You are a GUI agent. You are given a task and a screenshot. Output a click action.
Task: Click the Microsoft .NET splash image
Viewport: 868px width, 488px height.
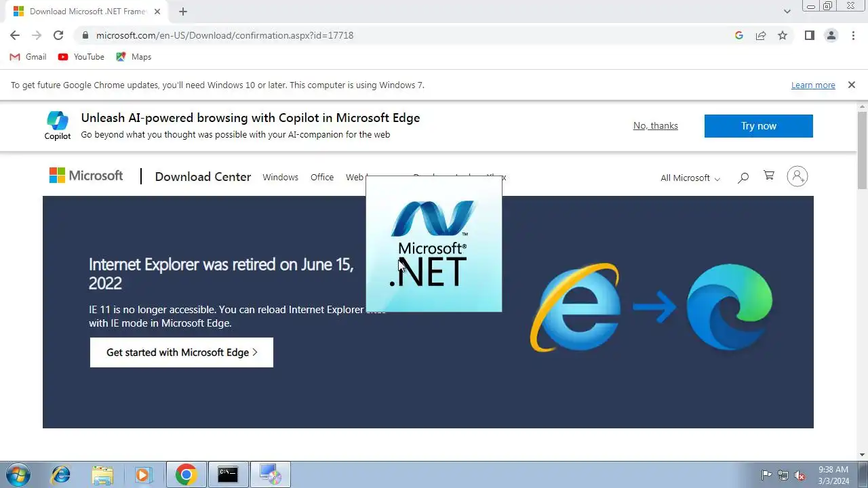click(434, 244)
